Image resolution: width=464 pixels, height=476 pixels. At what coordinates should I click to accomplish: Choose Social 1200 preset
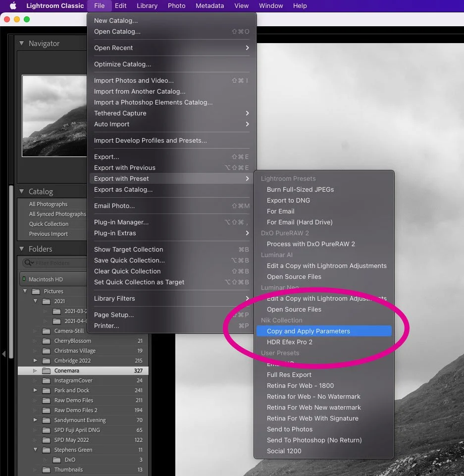324,451
